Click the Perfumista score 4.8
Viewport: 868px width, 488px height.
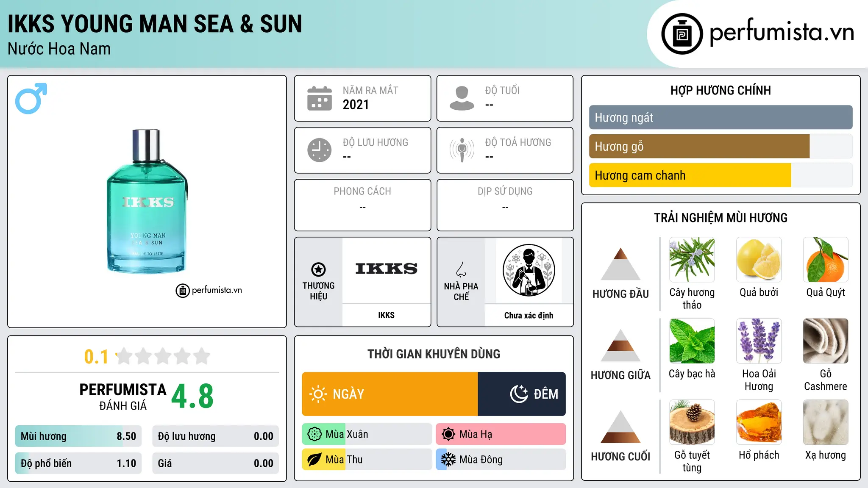pyautogui.click(x=192, y=396)
